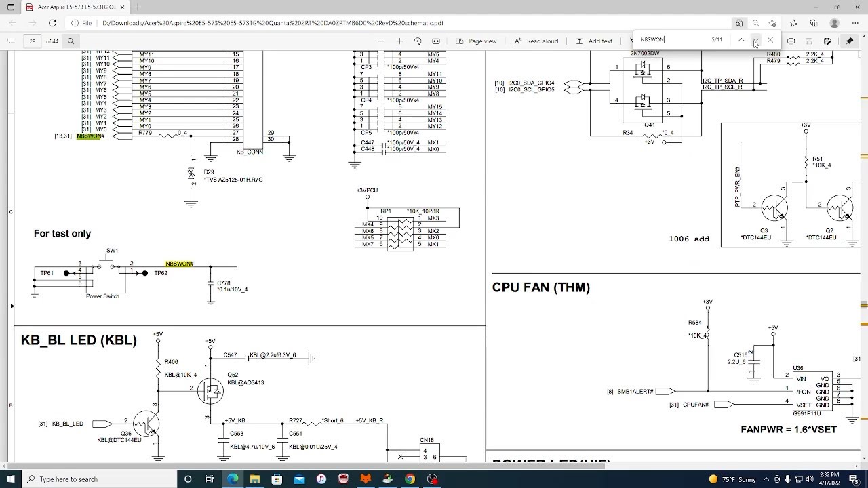Switch to Microsoft Edge in taskbar
The width and height of the screenshot is (868, 488).
[x=233, y=479]
